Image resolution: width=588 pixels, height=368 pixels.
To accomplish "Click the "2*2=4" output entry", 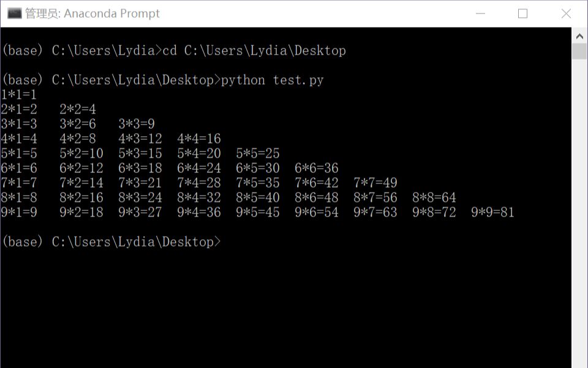I will click(x=78, y=109).
